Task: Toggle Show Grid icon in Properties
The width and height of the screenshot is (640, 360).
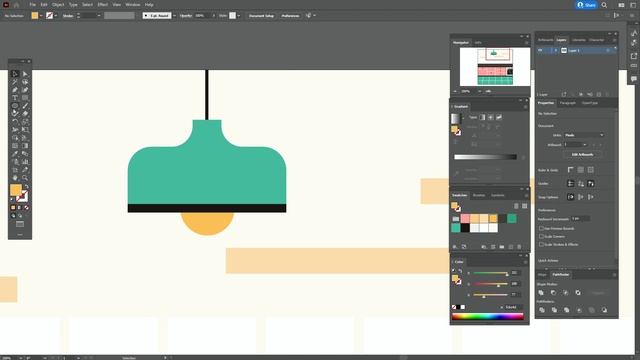Action: tap(580, 170)
